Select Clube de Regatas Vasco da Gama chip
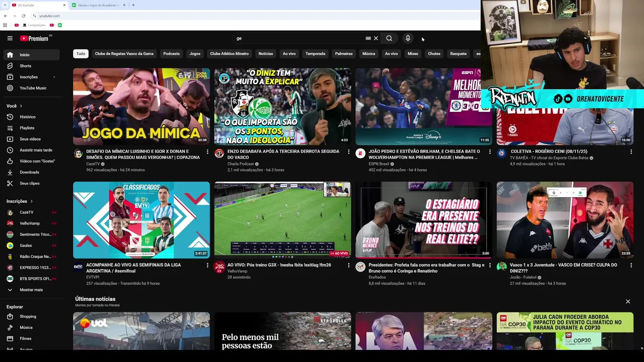 (124, 53)
